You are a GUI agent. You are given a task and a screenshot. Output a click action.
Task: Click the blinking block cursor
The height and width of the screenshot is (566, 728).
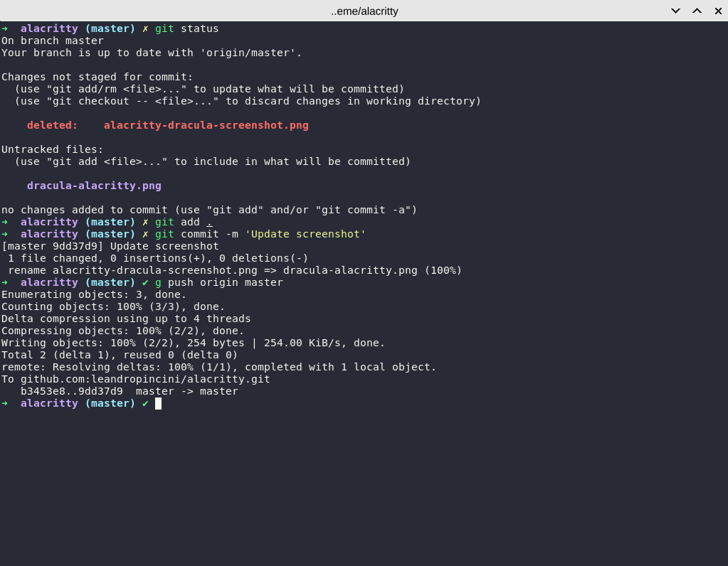coord(158,403)
